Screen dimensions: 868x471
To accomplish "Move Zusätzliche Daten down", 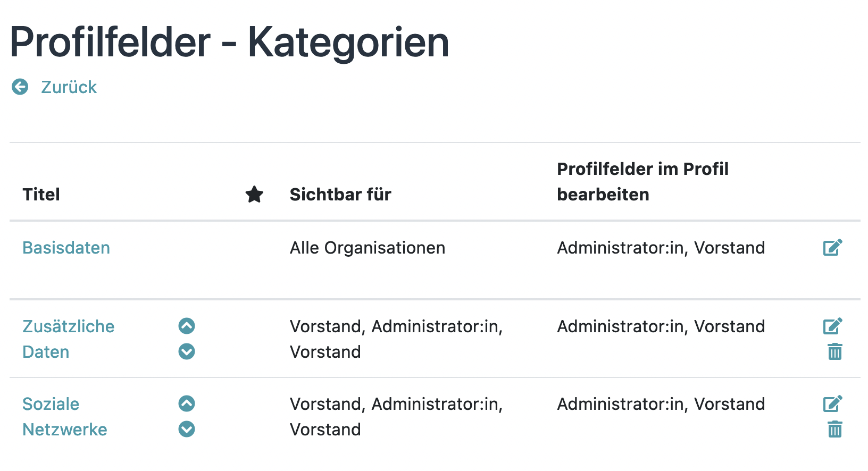I will point(187,351).
